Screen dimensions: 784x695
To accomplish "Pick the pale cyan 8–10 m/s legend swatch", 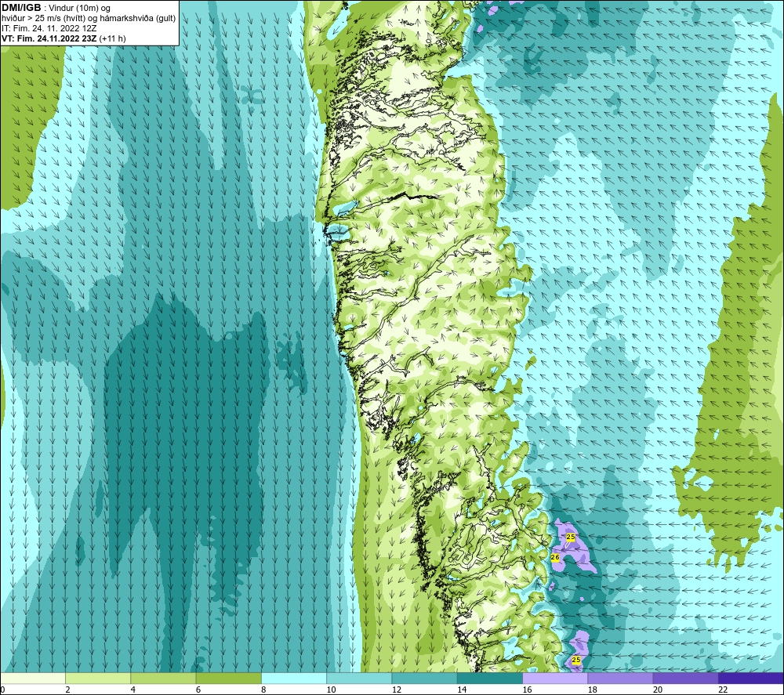I will 294,678.
